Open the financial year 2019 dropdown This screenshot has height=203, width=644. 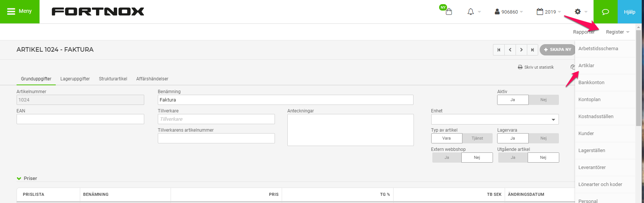(x=549, y=12)
